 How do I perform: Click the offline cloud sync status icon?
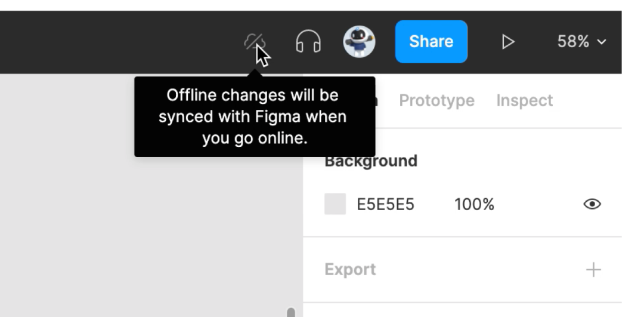(255, 42)
